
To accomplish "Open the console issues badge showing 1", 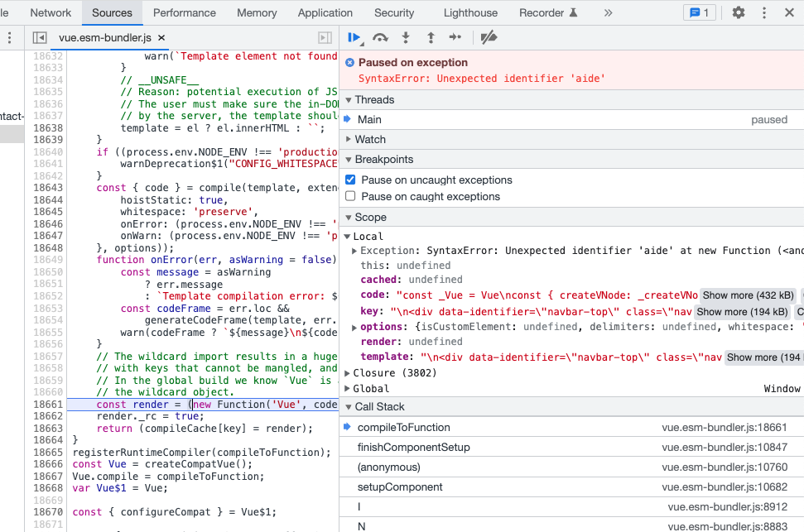I will (700, 12).
